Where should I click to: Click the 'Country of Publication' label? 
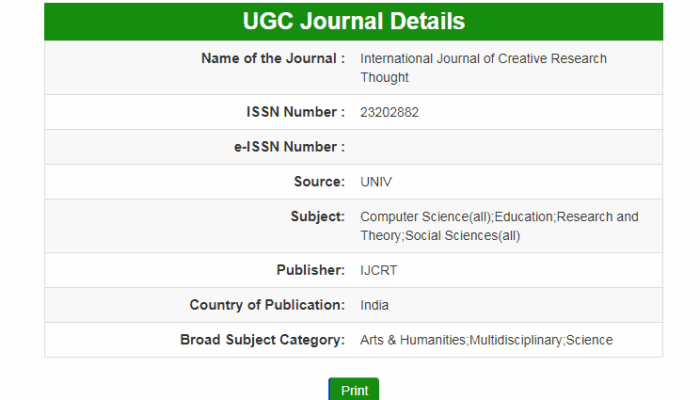click(267, 305)
